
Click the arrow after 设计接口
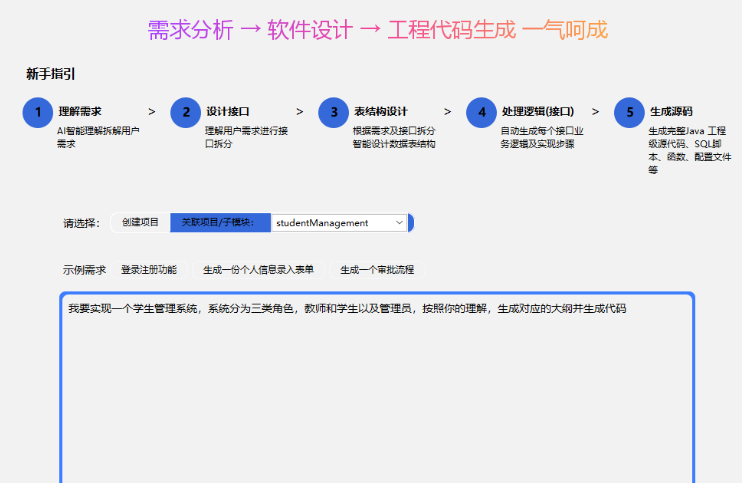pyautogui.click(x=300, y=112)
